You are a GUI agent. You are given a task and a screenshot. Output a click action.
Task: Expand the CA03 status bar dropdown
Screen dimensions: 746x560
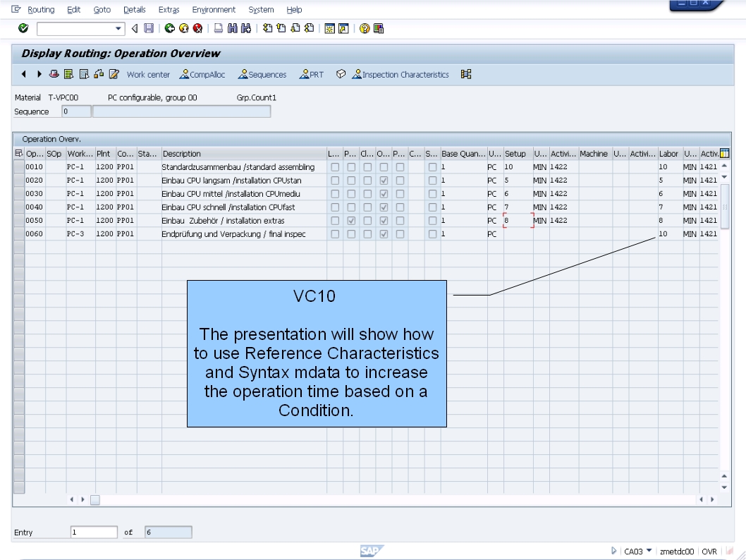649,551
